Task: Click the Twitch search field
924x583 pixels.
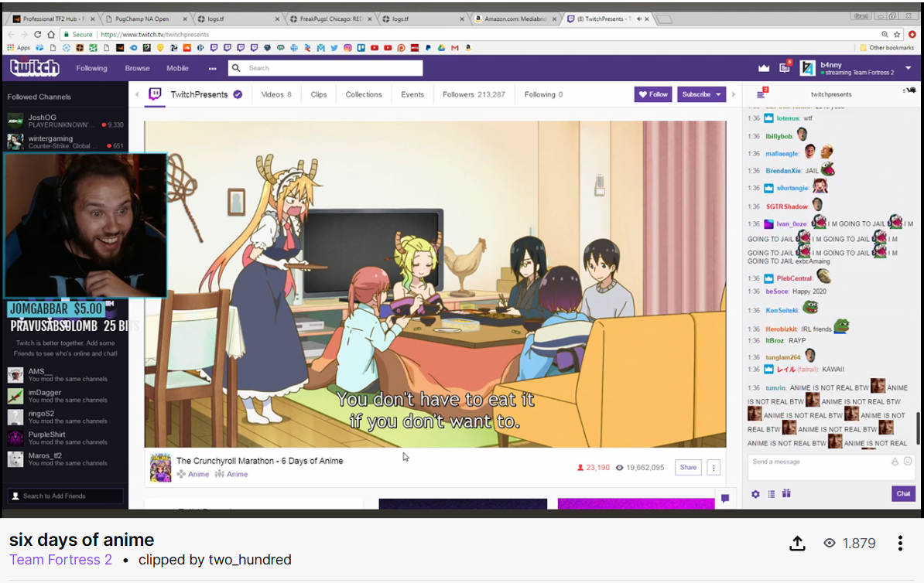Action: (325, 68)
